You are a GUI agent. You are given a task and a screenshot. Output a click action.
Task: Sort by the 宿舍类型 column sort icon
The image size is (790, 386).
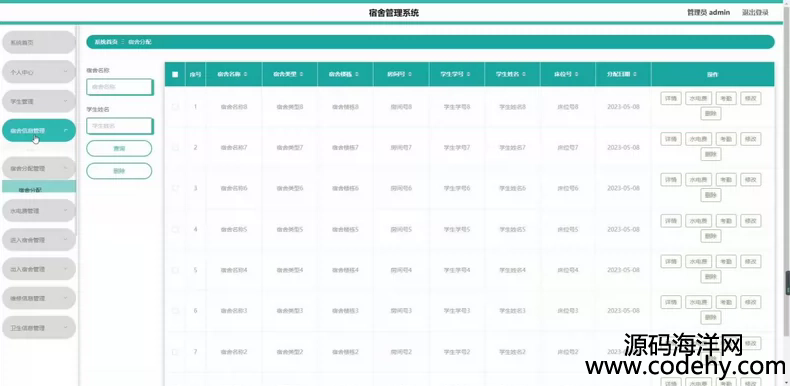point(301,74)
